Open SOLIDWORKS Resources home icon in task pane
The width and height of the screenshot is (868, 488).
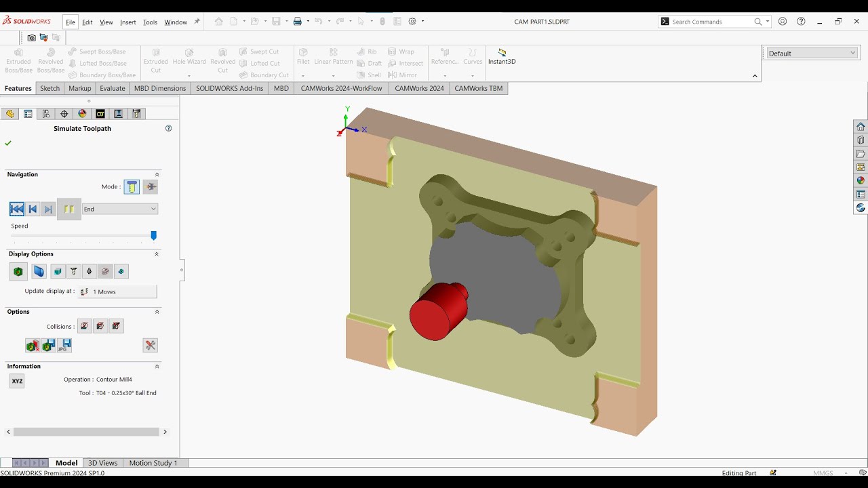[861, 127]
